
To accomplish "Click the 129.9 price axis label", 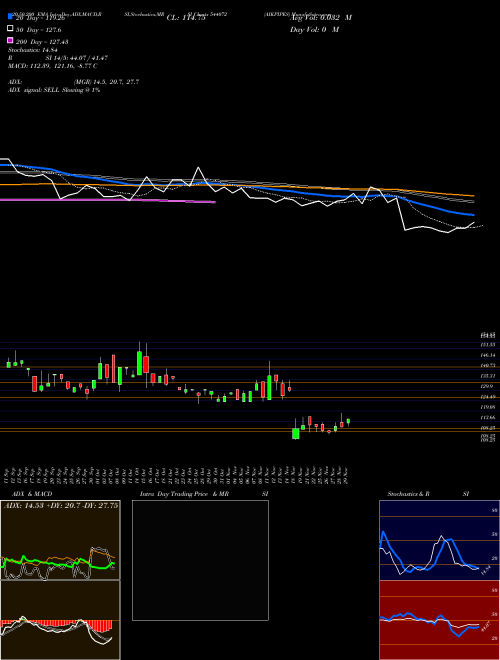I will click(x=488, y=386).
